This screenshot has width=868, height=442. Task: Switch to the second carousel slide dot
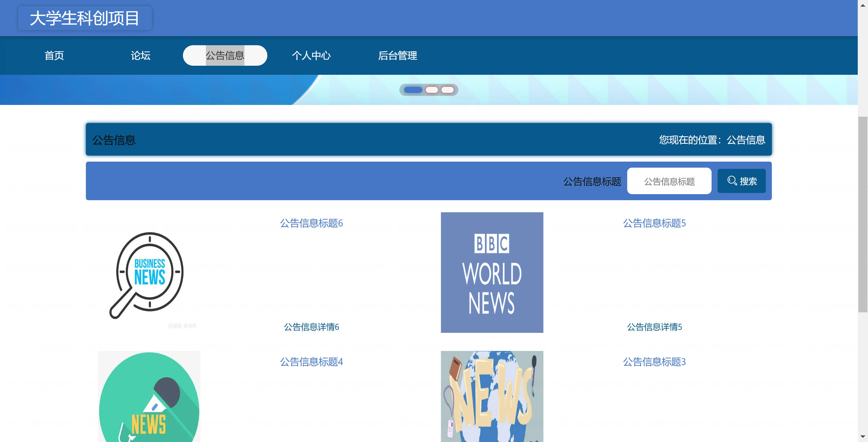(431, 90)
